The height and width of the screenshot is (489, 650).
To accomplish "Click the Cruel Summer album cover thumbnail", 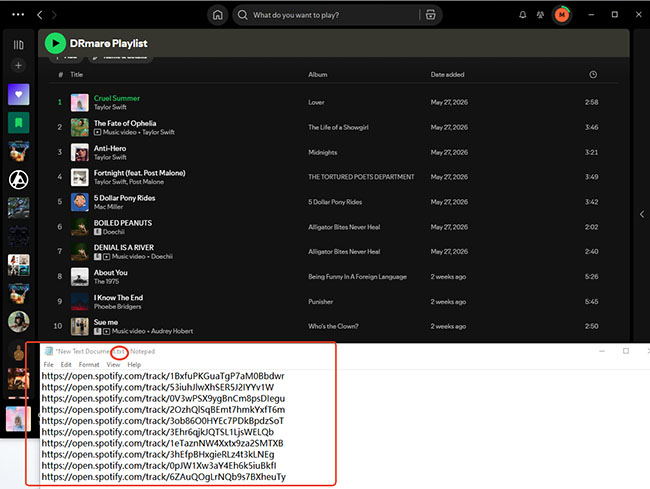I will pyautogui.click(x=80, y=102).
